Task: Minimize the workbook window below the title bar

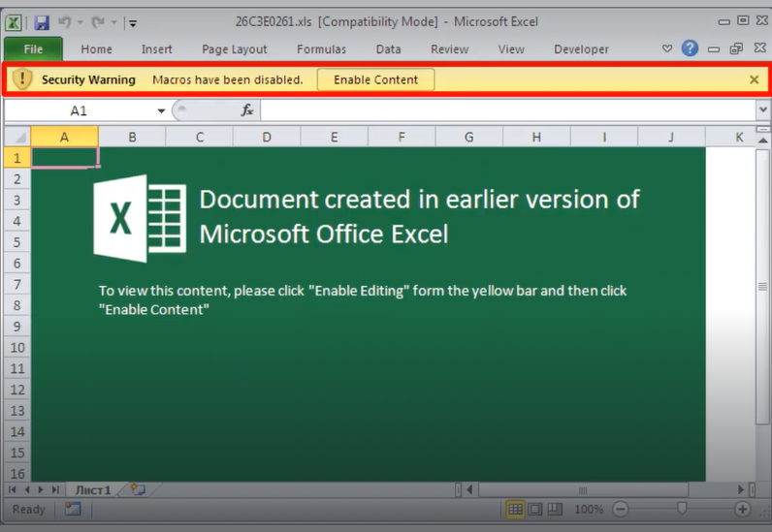Action: pyautogui.click(x=714, y=48)
